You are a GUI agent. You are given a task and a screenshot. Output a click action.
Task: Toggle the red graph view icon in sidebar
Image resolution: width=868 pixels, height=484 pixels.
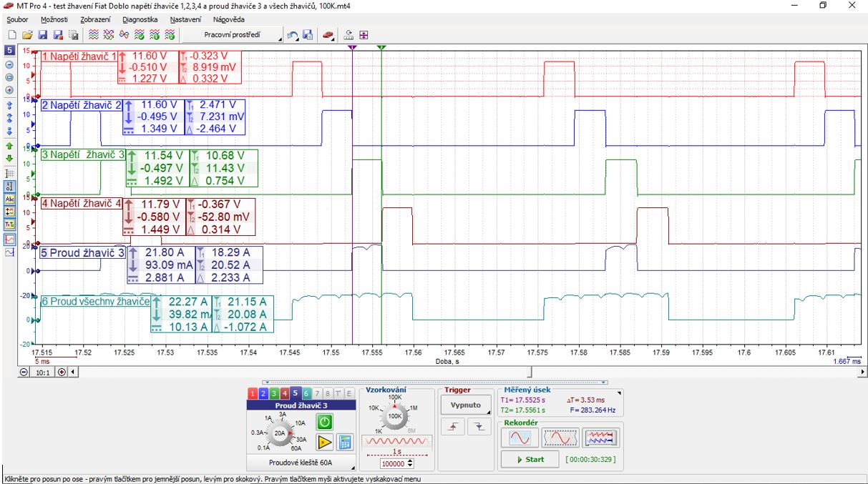tap(10, 239)
